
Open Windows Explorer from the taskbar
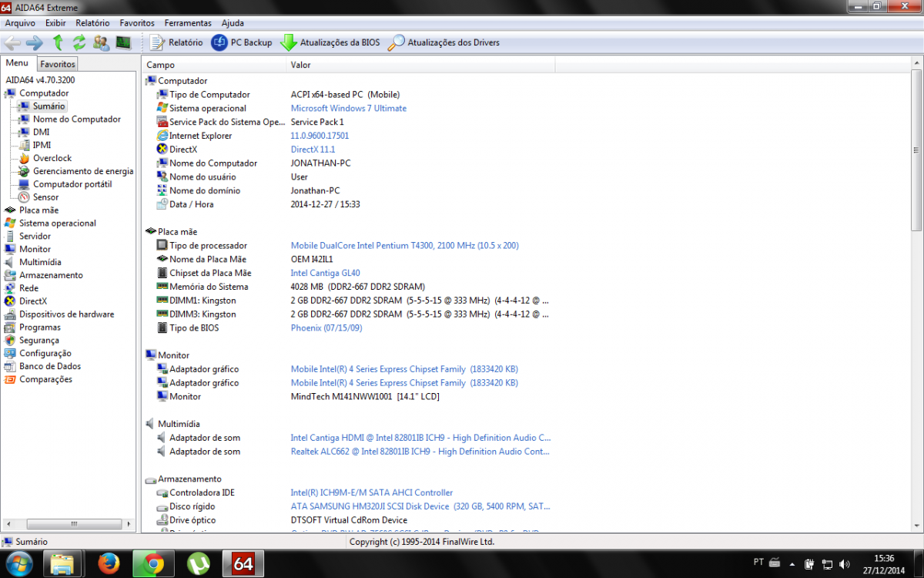click(x=62, y=564)
